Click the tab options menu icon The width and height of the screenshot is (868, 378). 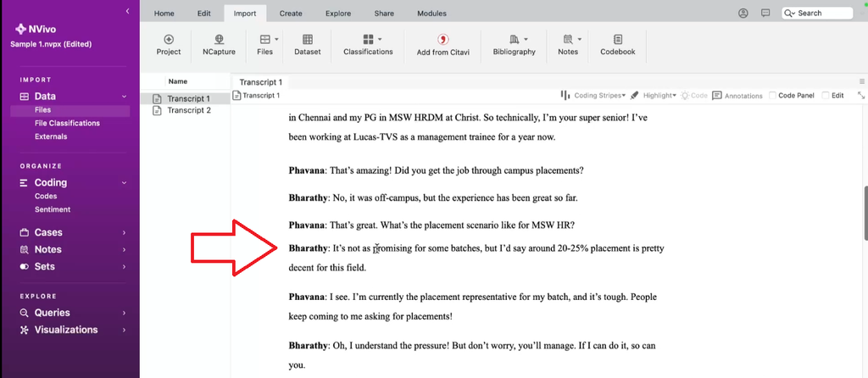(862, 81)
